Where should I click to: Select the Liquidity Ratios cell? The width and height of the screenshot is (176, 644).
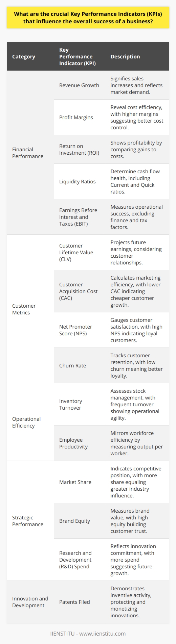point(80,181)
